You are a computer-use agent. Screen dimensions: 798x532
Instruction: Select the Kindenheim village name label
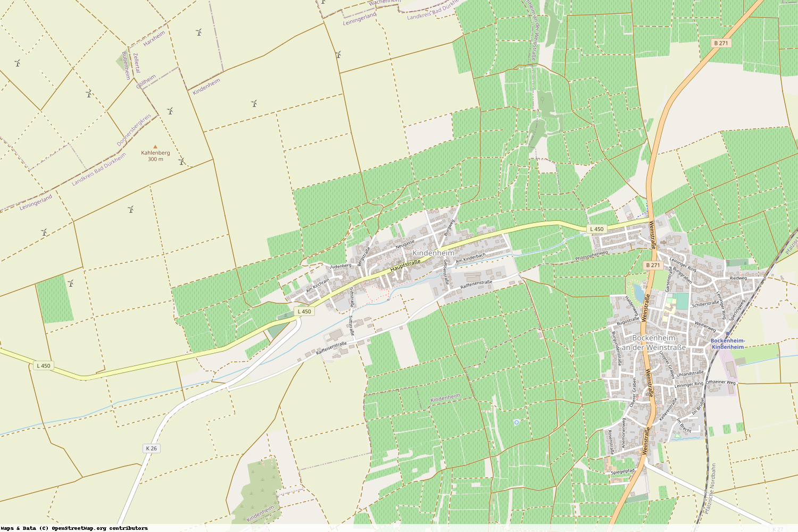coord(434,253)
